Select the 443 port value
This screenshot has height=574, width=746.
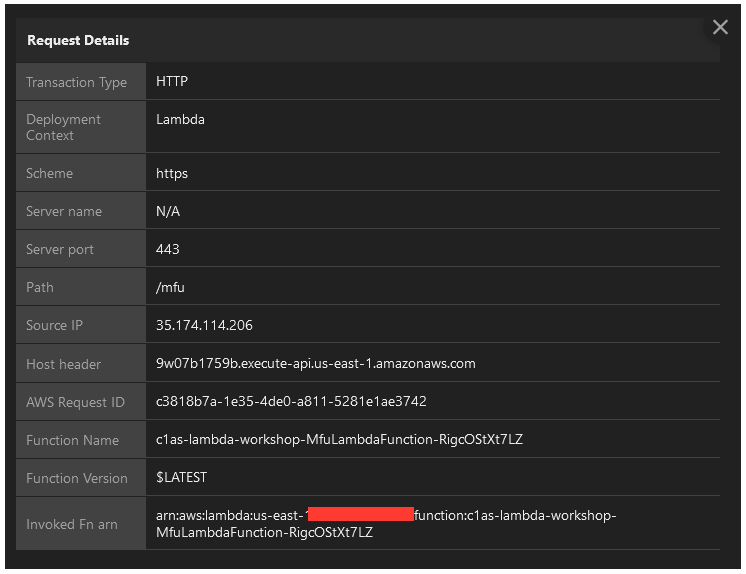[x=167, y=249]
